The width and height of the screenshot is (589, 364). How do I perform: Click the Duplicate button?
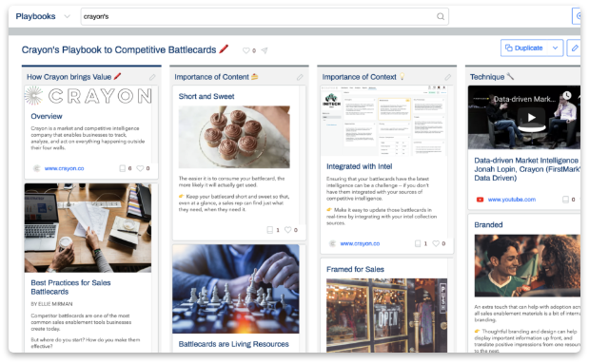tap(524, 48)
